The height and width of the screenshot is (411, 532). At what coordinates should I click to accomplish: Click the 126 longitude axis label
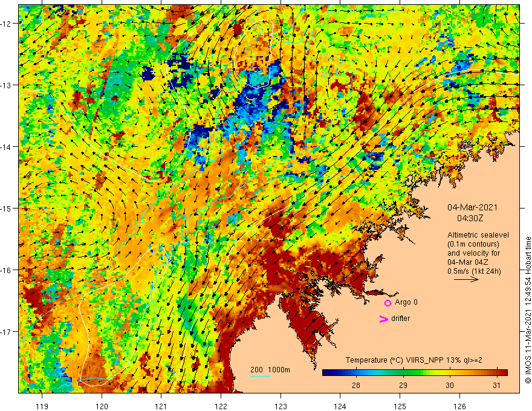(459, 406)
